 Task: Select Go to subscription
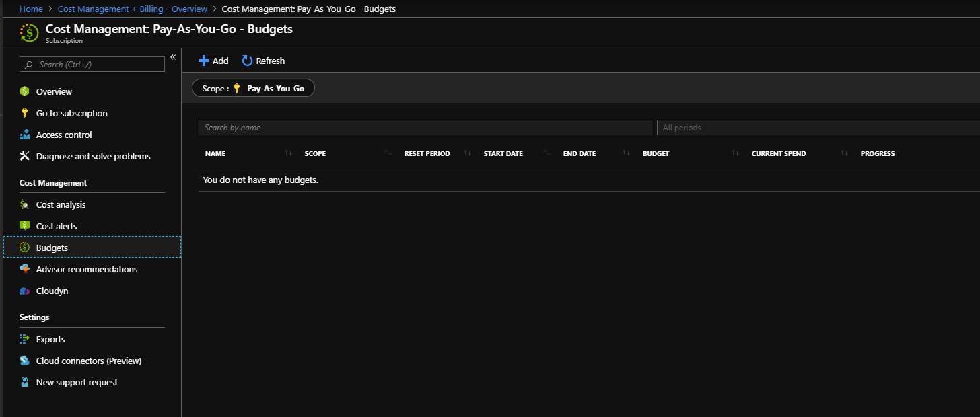(x=71, y=112)
